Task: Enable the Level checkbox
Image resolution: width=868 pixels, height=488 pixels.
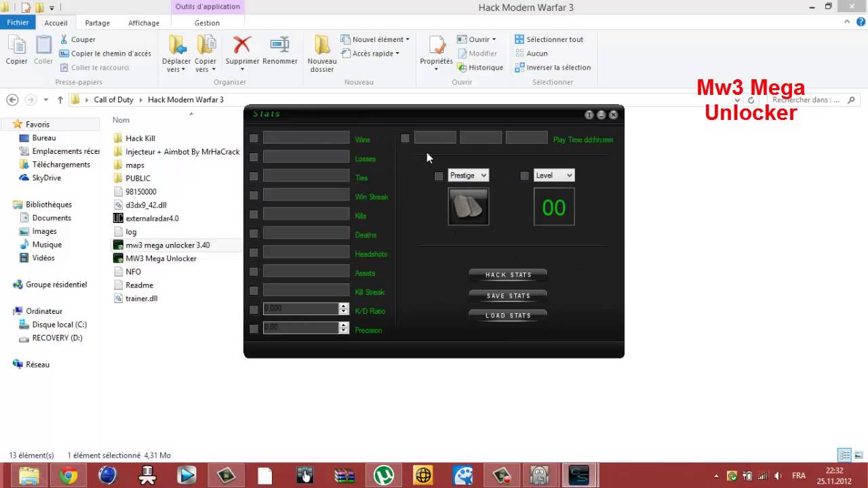Action: 524,176
